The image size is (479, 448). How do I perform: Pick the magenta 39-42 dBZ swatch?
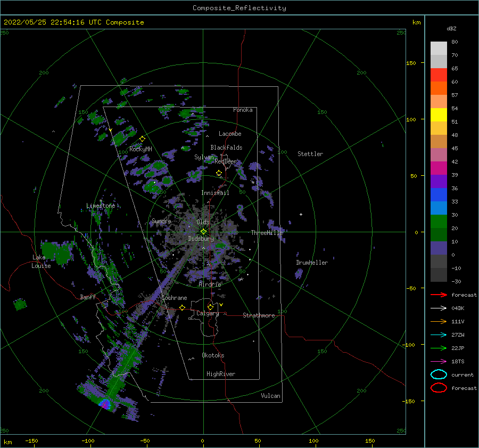(439, 168)
